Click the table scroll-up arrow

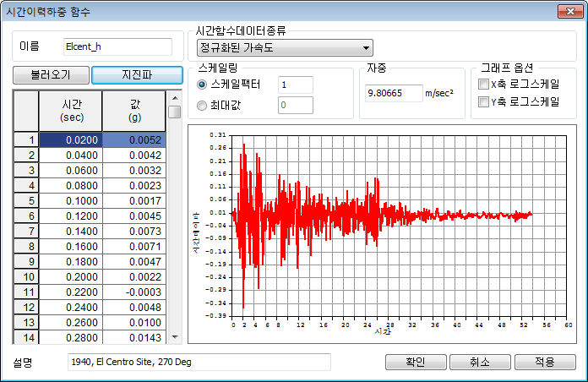pyautogui.click(x=175, y=98)
